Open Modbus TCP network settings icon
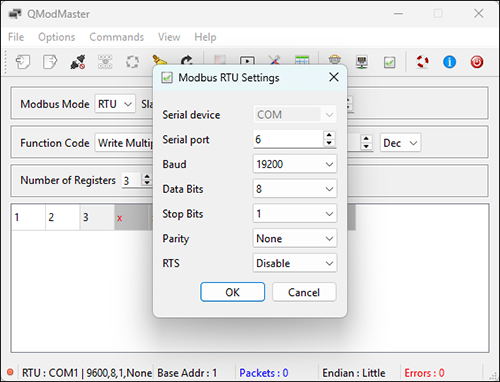The width and height of the screenshot is (500, 382). point(362,62)
